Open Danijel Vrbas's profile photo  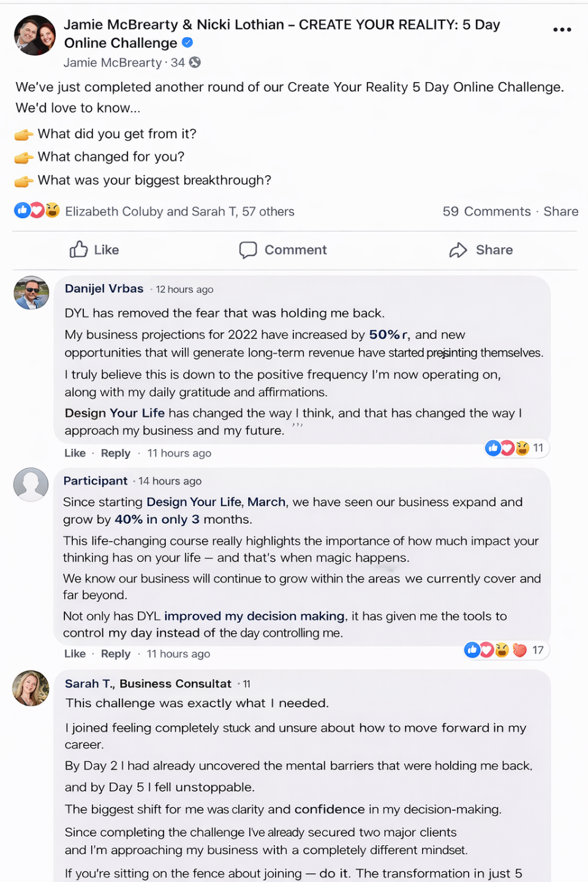(x=31, y=293)
